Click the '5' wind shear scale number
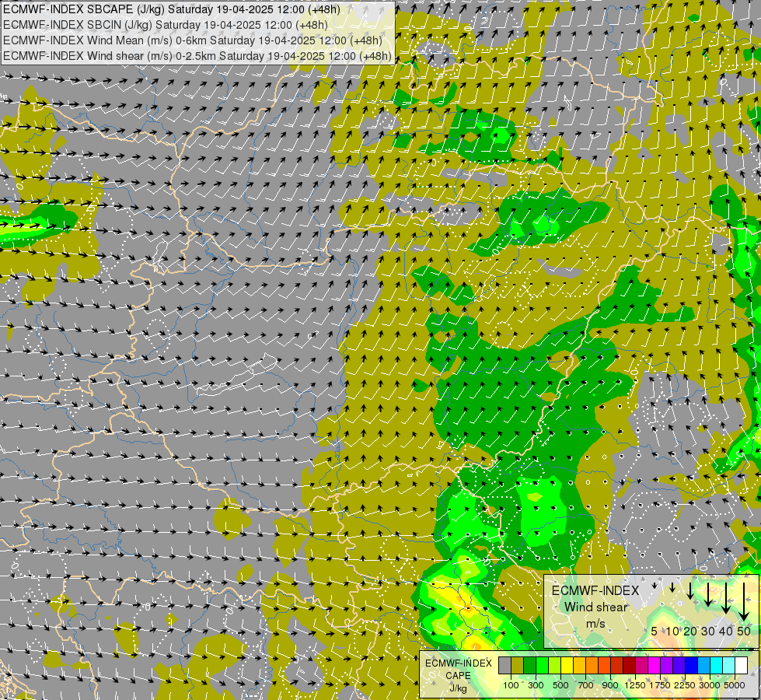The image size is (761, 700). 655,631
